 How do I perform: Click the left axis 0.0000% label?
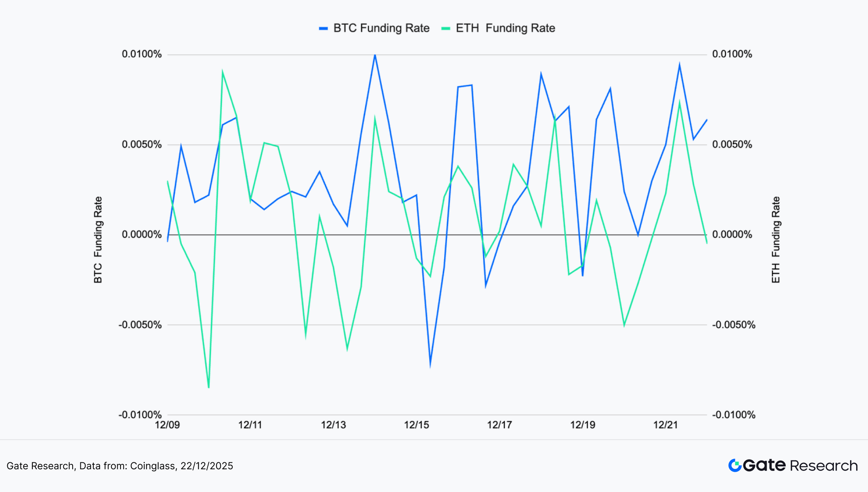click(x=142, y=234)
